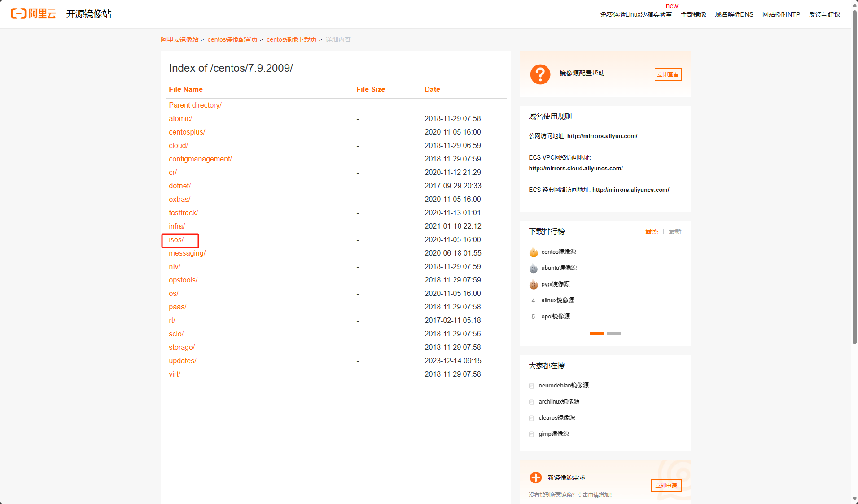Click the Aliyun logo icon
Screen dimensions: 858x504
[x=33, y=14]
